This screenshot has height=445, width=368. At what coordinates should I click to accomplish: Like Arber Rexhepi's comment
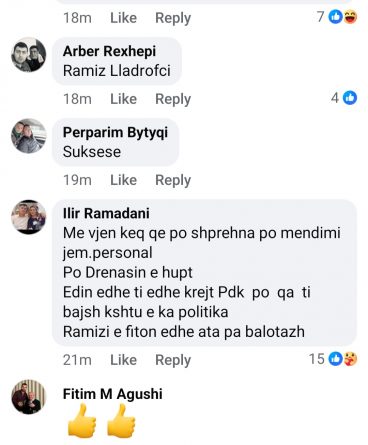123,99
